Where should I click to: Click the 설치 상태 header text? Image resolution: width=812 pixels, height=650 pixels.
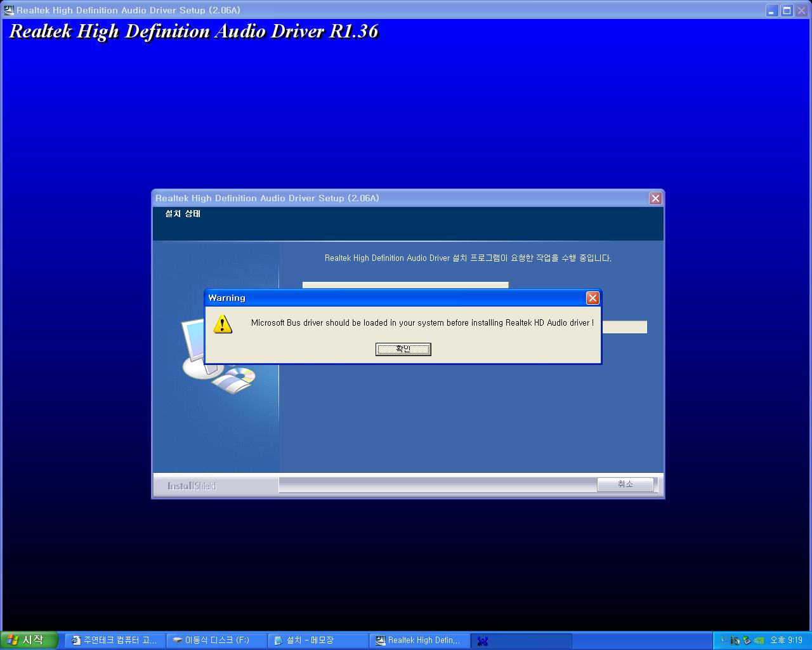coord(183,214)
